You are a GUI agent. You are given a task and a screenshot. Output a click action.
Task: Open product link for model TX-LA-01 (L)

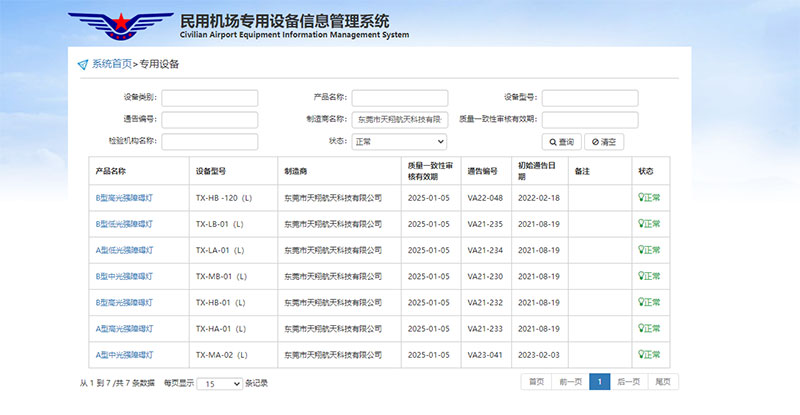coord(124,250)
